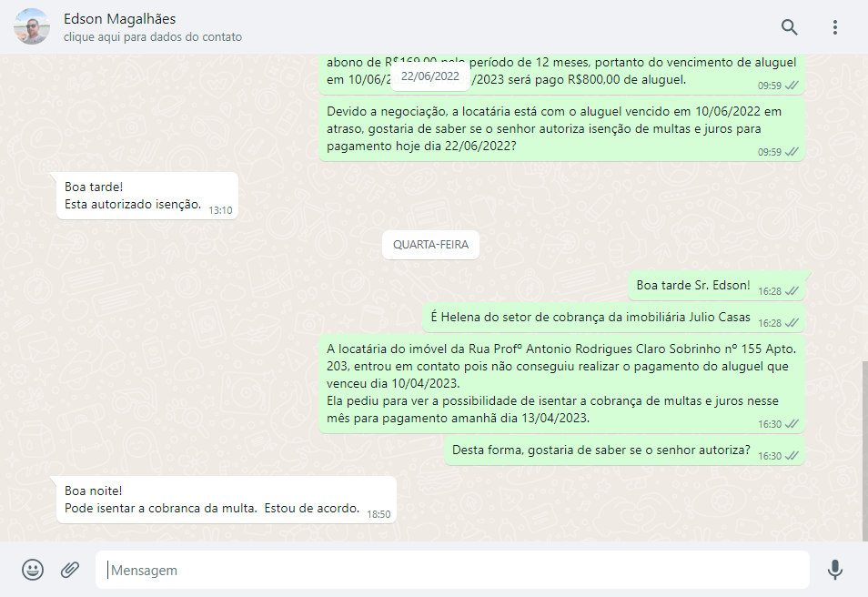The height and width of the screenshot is (597, 868).
Task: Open the chat search magnifier icon
Action: pos(789,27)
